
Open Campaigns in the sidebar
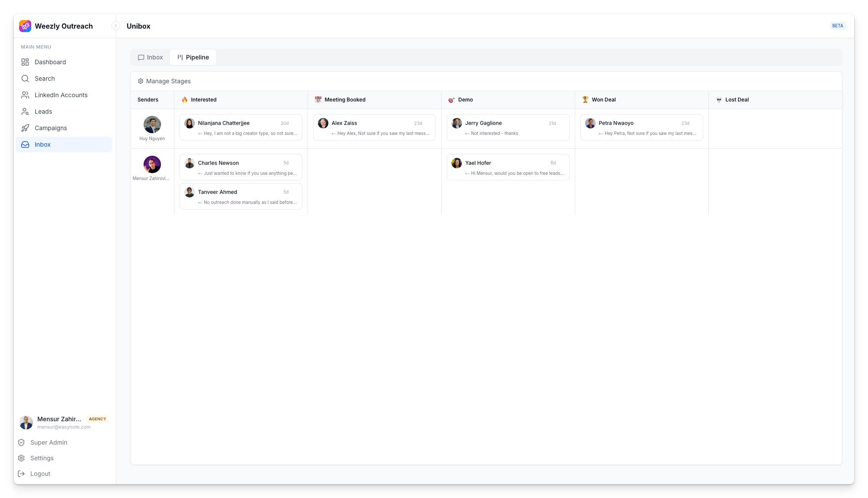[x=64, y=128]
